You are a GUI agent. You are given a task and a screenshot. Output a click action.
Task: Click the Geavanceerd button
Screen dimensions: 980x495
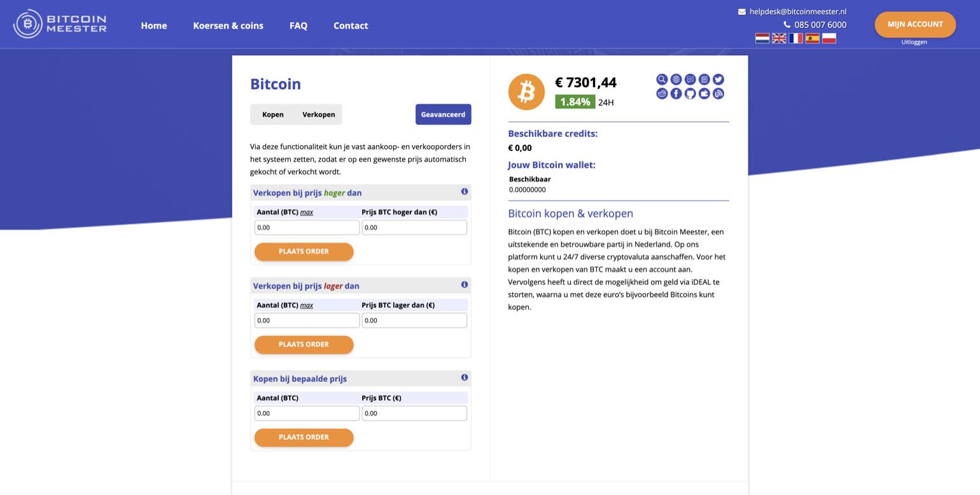point(444,115)
